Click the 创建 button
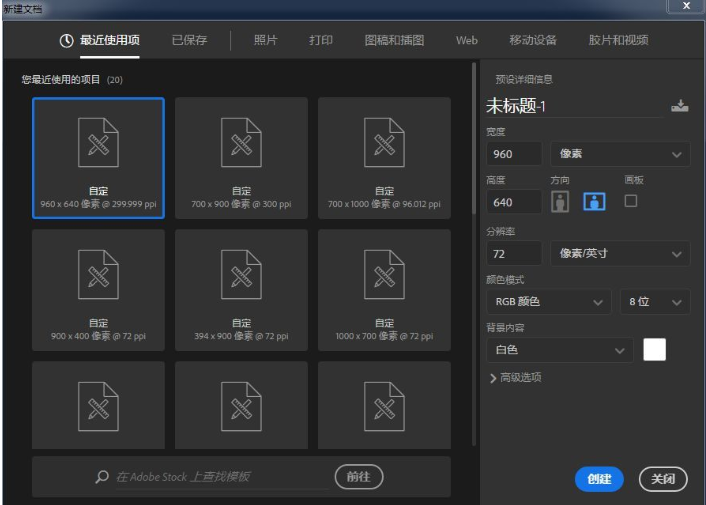 (x=599, y=479)
